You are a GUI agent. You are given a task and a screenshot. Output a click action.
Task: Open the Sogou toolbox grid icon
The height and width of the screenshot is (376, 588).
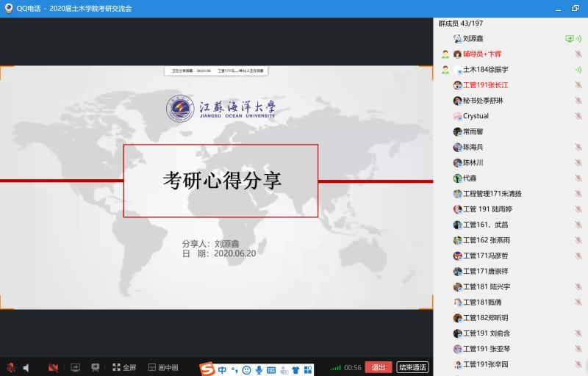(308, 369)
